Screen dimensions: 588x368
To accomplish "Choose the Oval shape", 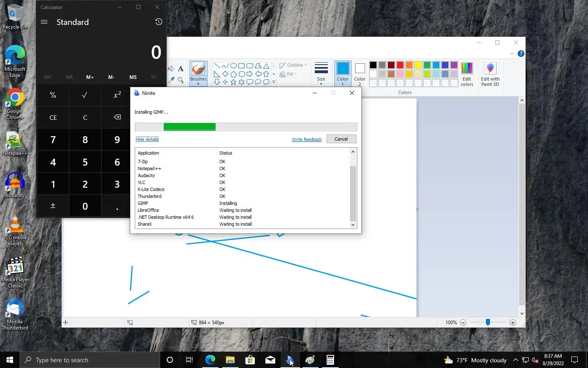I will [233, 66].
